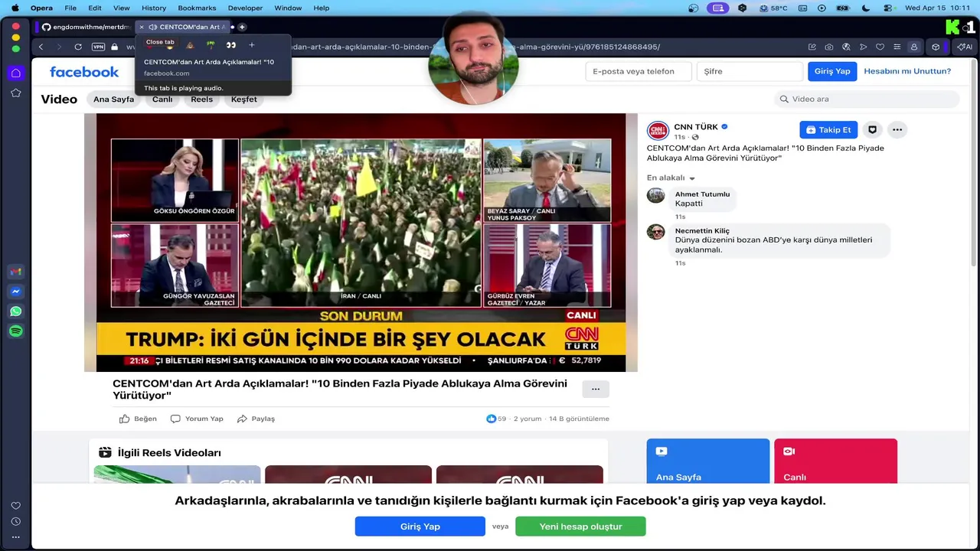The height and width of the screenshot is (551, 980).
Task: Open CNN TÜRK page name link
Action: [696, 127]
